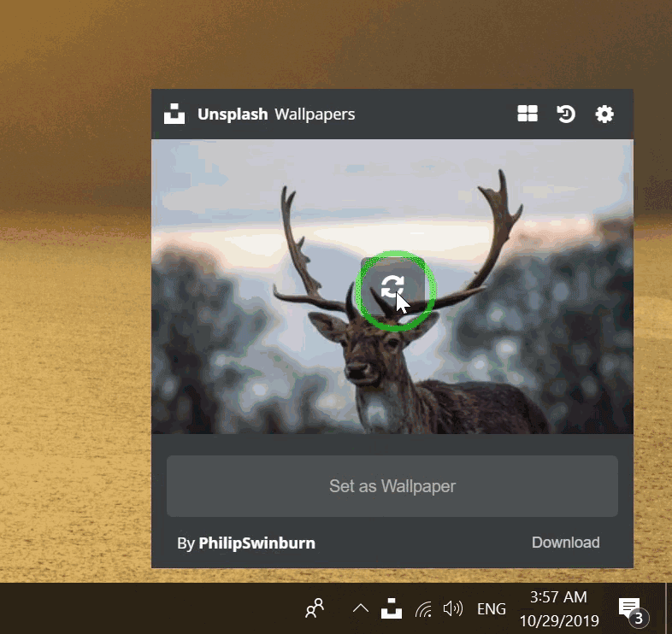
Task: Open the volume speaker icon
Action: (x=453, y=609)
